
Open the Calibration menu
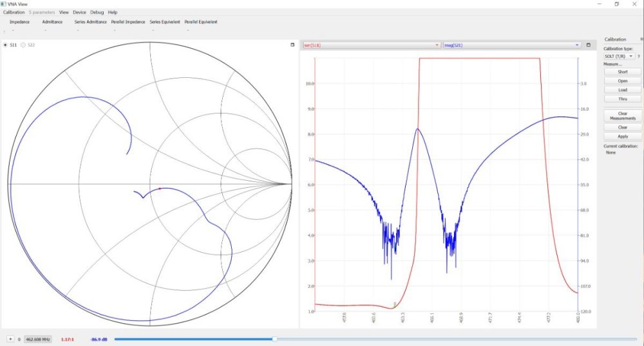click(x=14, y=12)
